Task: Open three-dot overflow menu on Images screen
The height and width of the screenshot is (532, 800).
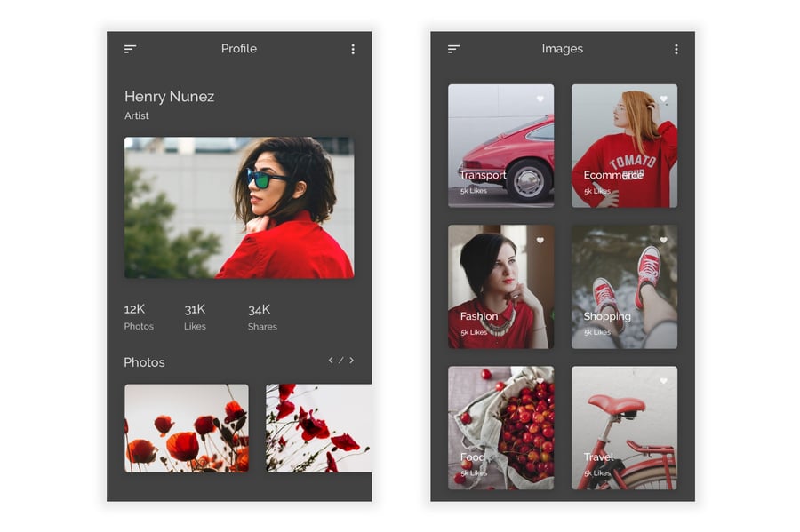Action: (x=676, y=50)
